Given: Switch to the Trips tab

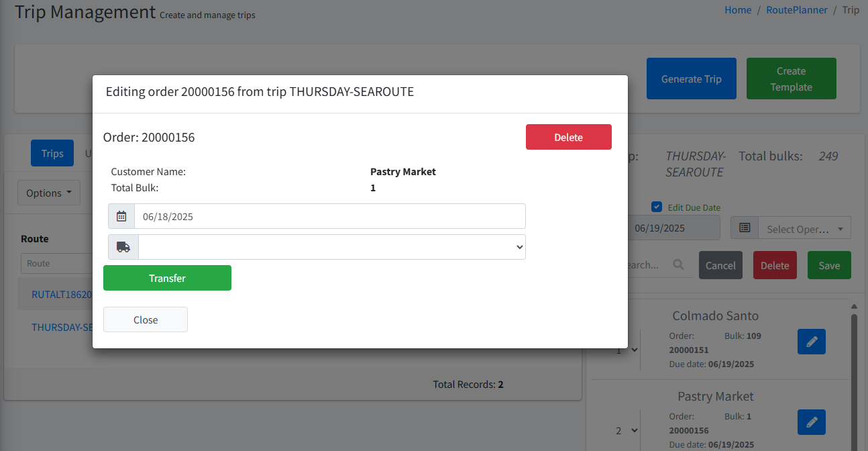Looking at the screenshot, I should pos(52,154).
